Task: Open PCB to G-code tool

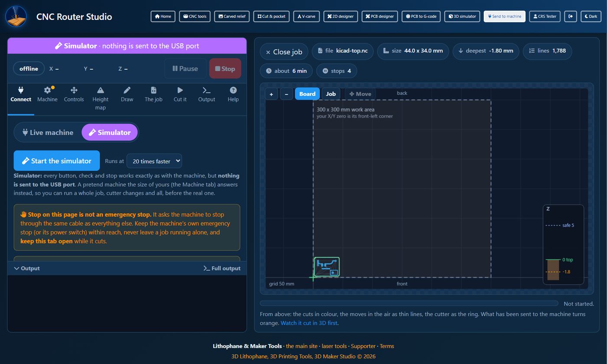Action: (421, 16)
